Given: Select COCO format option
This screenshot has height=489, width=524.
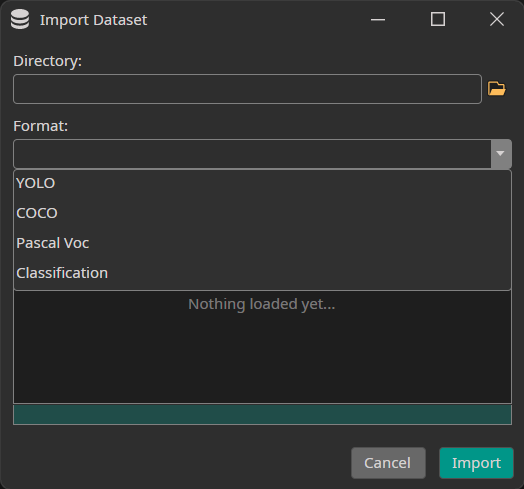Looking at the screenshot, I should [262, 213].
